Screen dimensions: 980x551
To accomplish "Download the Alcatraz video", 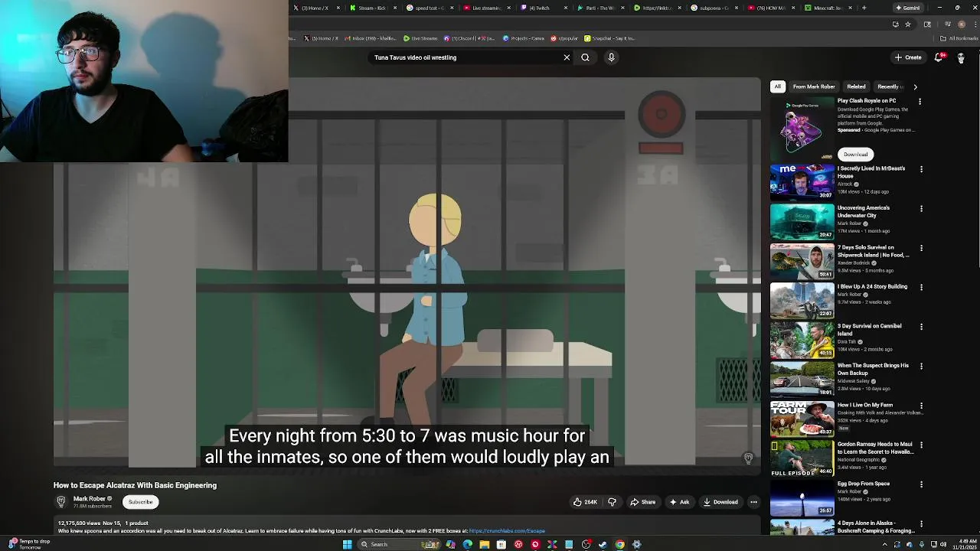I will [x=720, y=502].
